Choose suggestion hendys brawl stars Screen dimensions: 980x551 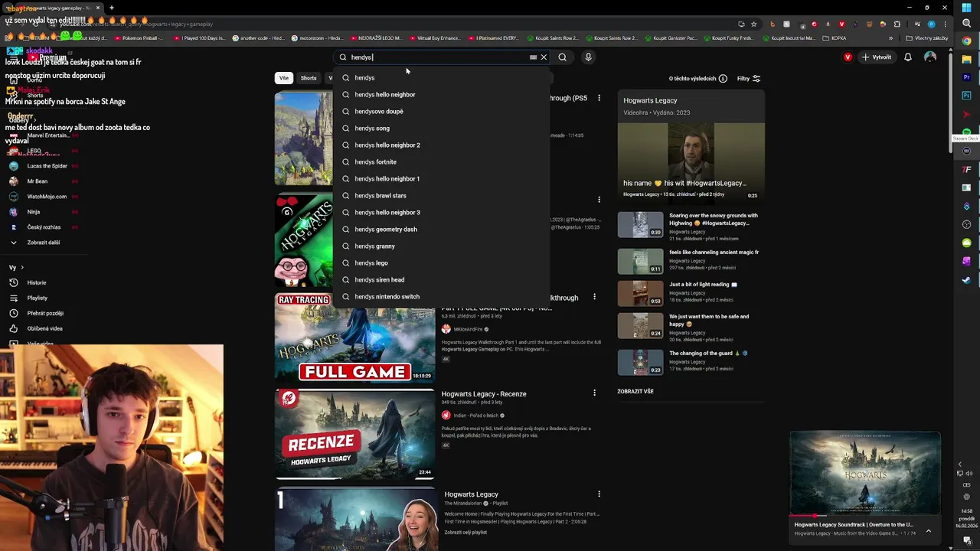[441, 196]
